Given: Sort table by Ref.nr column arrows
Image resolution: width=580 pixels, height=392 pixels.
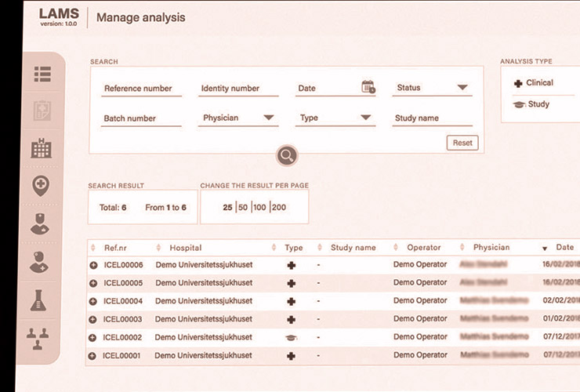Looking at the screenshot, I should [x=93, y=248].
